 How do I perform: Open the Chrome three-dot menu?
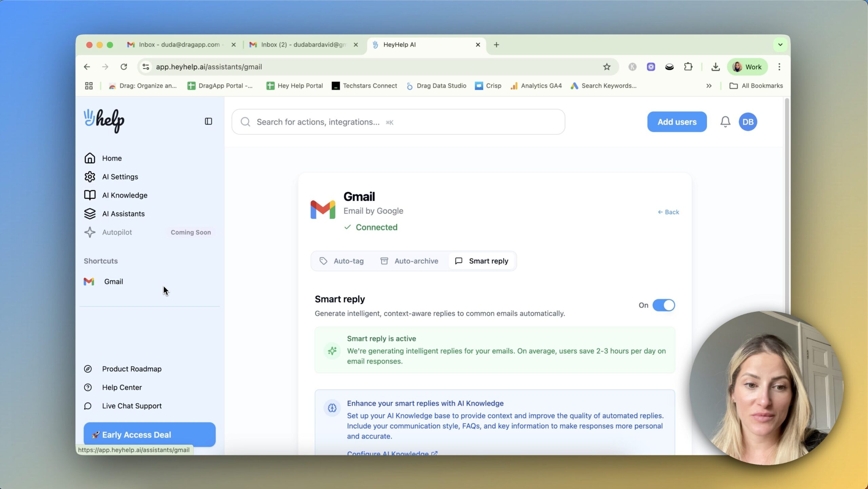(779, 67)
